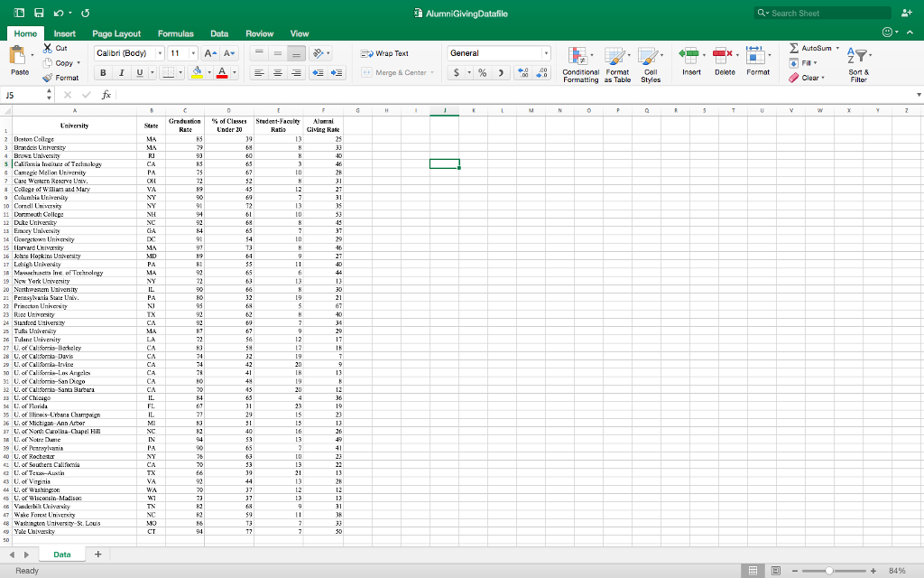Click the add new sheet plus icon
The height and width of the screenshot is (578, 924).
[97, 554]
